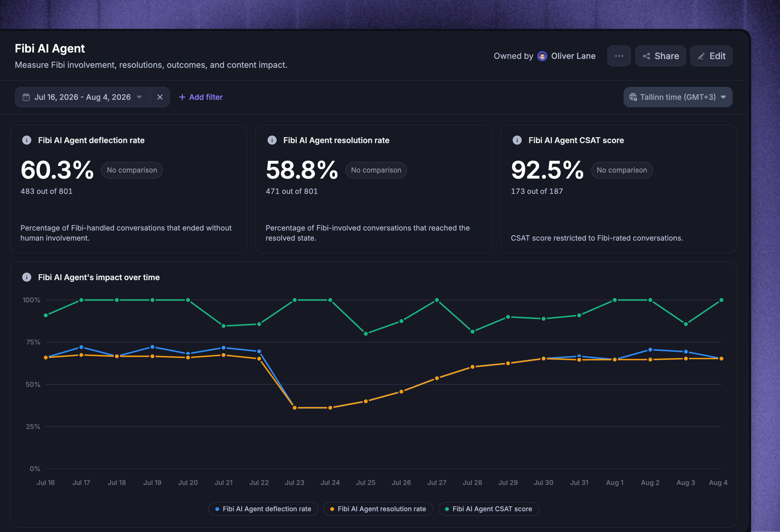Image resolution: width=780 pixels, height=532 pixels.
Task: Click the Jul 23 resolution rate data point
Action: 294,408
